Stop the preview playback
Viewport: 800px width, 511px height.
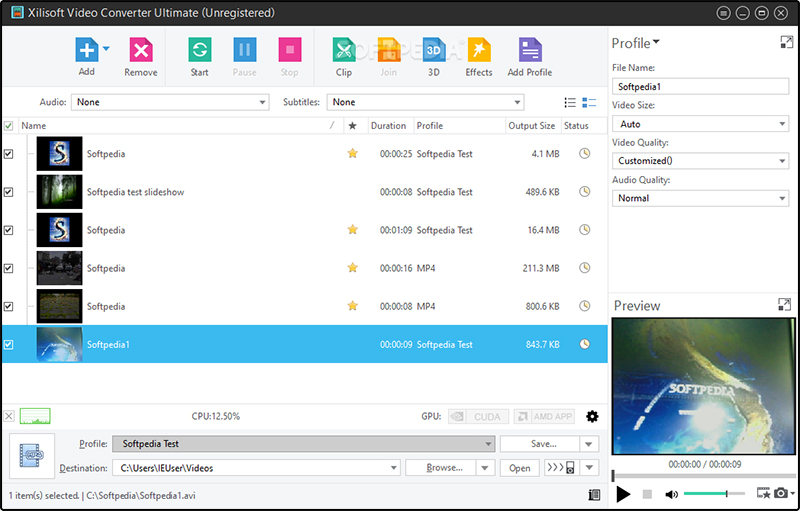647,494
